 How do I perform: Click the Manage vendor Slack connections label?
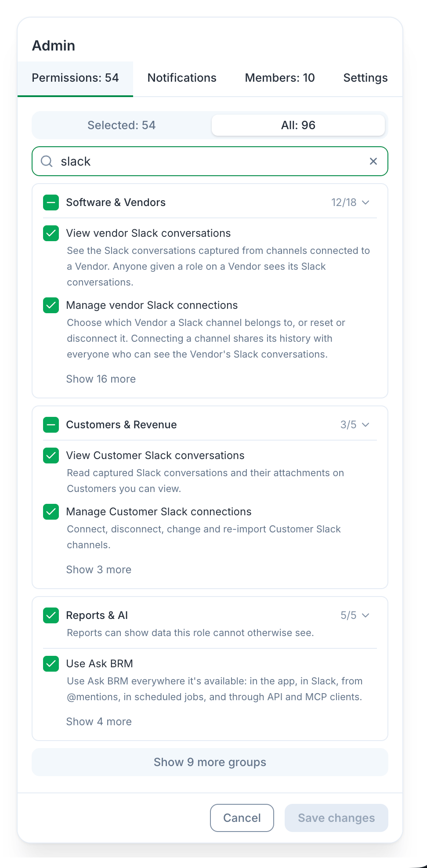click(x=152, y=305)
